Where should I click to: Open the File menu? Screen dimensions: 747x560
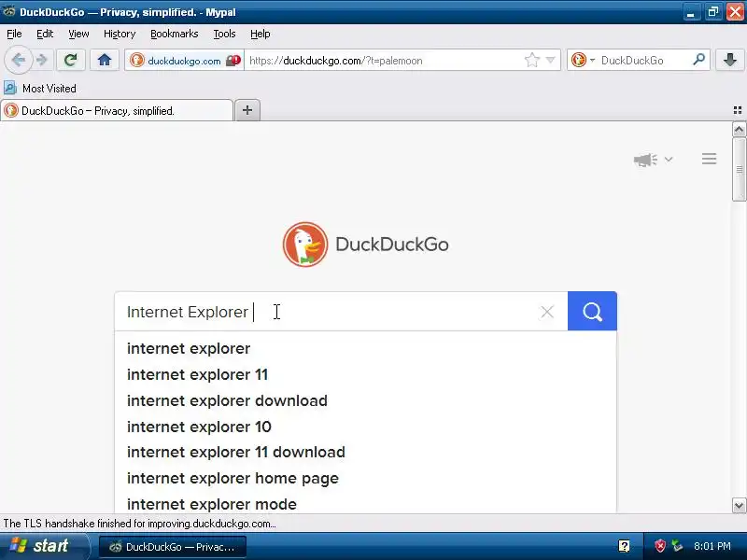pos(14,34)
